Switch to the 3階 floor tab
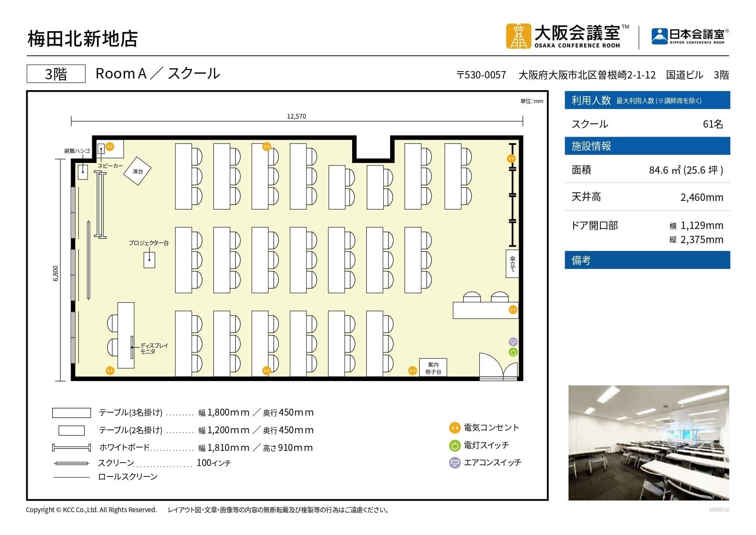 tap(56, 74)
